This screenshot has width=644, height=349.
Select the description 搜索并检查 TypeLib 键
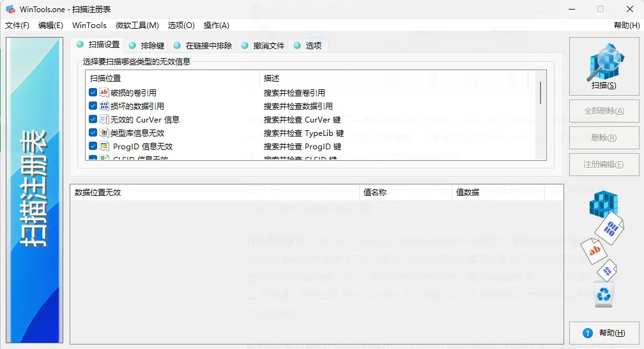[303, 133]
